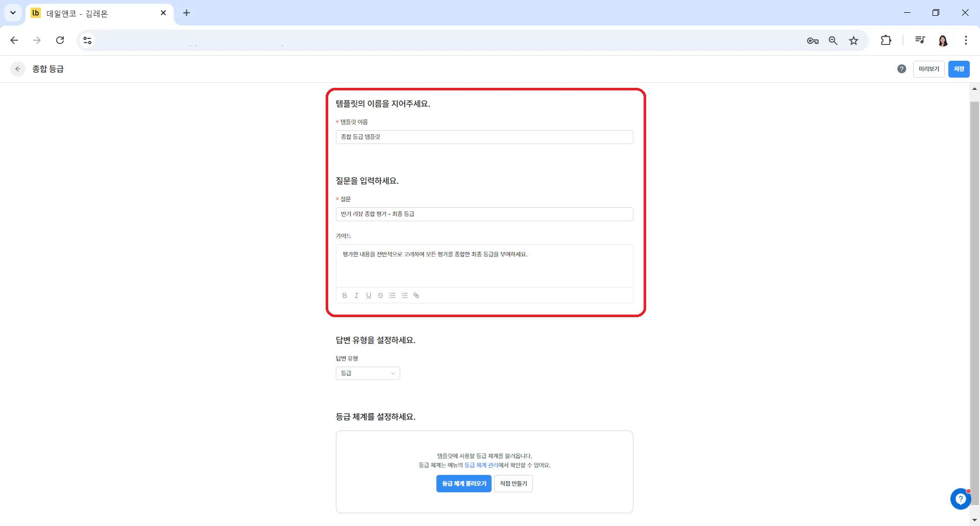The width and height of the screenshot is (980, 526).
Task: Minimize the browser window
Action: pyautogui.click(x=907, y=13)
